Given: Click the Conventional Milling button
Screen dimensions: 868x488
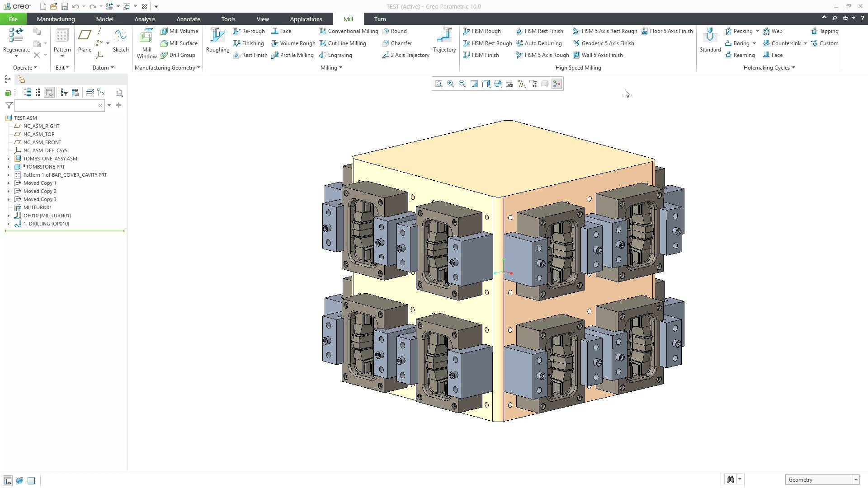Looking at the screenshot, I should pos(349,31).
